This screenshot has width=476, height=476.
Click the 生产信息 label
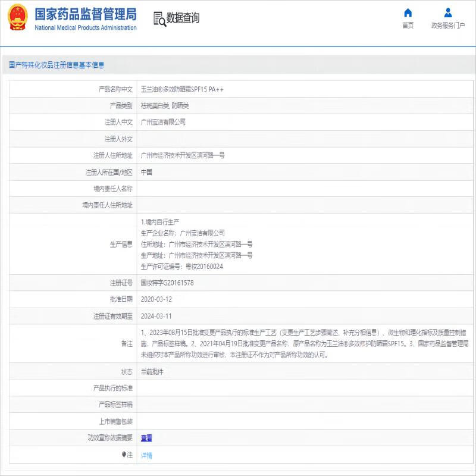(x=121, y=245)
